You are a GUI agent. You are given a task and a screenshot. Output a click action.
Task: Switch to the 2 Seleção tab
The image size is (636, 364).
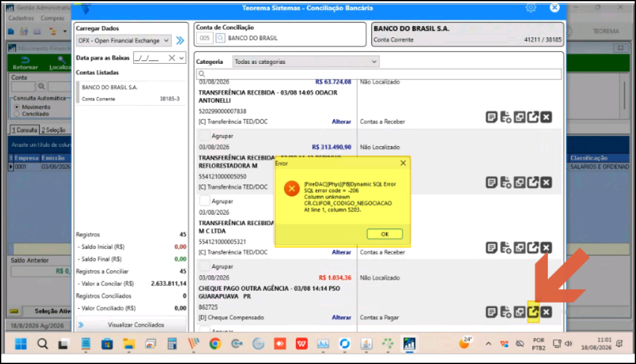click(53, 130)
